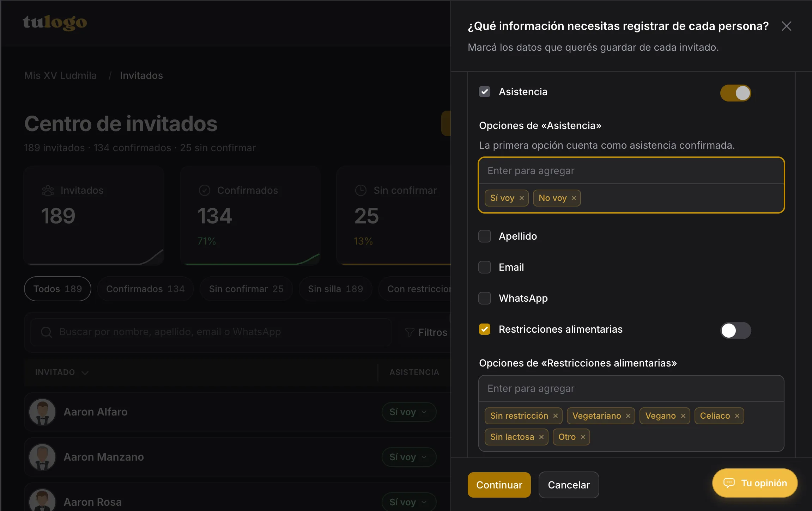
Task: Click the Confirmados check-circle icon
Action: [x=205, y=191]
